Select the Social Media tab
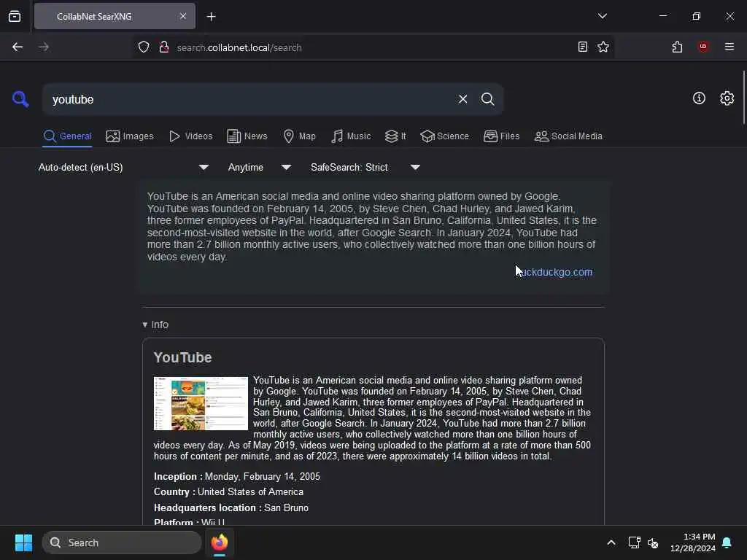 (568, 136)
